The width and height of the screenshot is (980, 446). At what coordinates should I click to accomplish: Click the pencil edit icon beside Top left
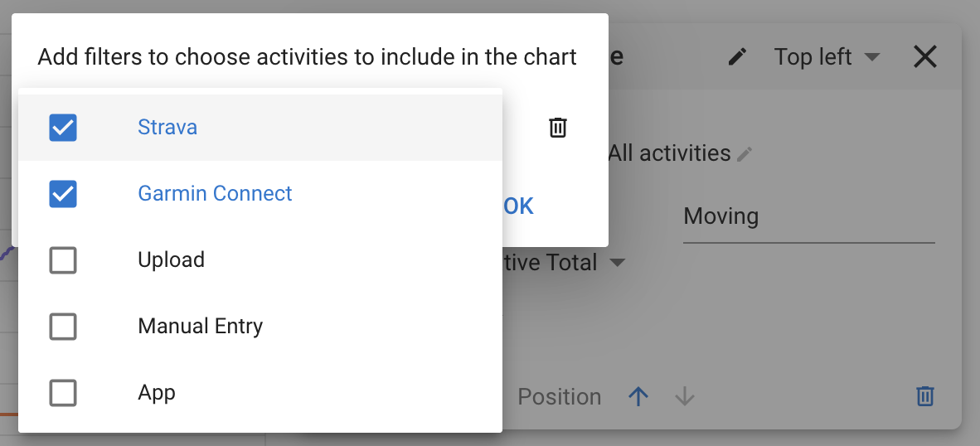point(738,57)
